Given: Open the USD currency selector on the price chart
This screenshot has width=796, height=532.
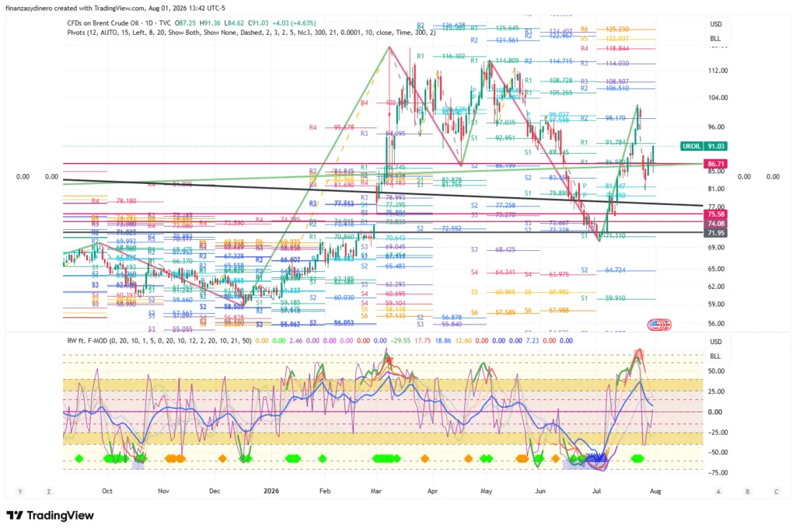Looking at the screenshot, I should (x=716, y=24).
